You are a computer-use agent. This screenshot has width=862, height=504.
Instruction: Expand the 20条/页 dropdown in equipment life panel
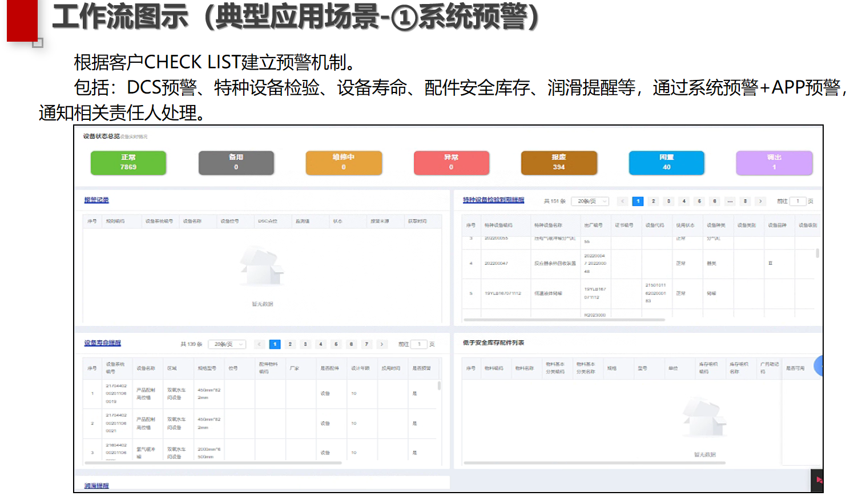click(227, 344)
